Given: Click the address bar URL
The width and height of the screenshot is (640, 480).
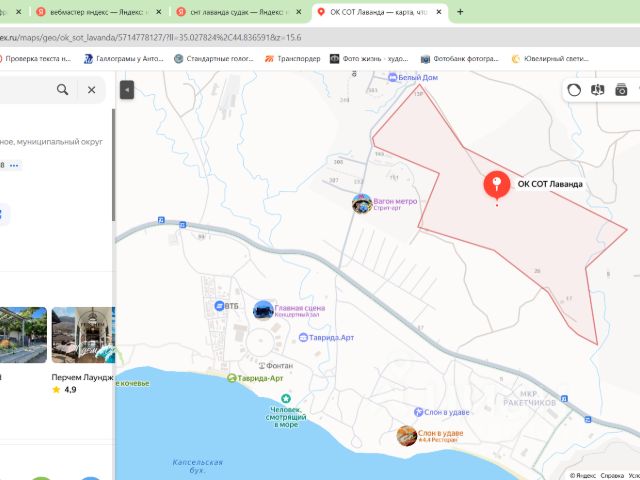Looking at the screenshot, I should (151, 38).
